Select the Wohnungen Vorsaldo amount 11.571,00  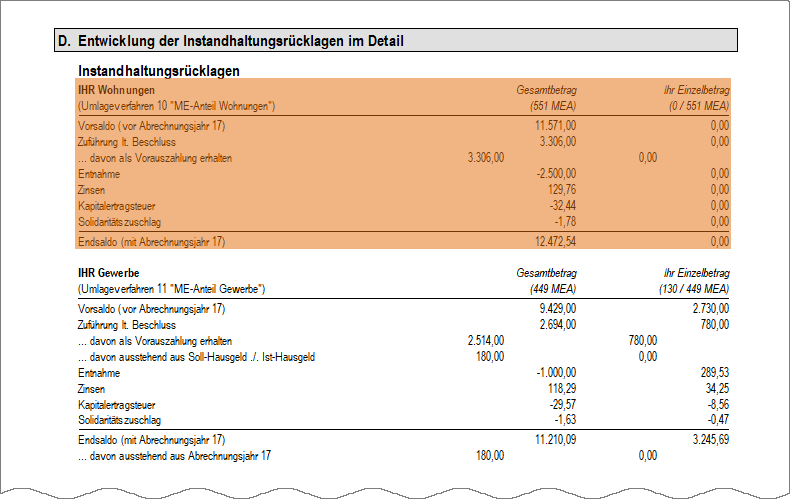[555, 126]
